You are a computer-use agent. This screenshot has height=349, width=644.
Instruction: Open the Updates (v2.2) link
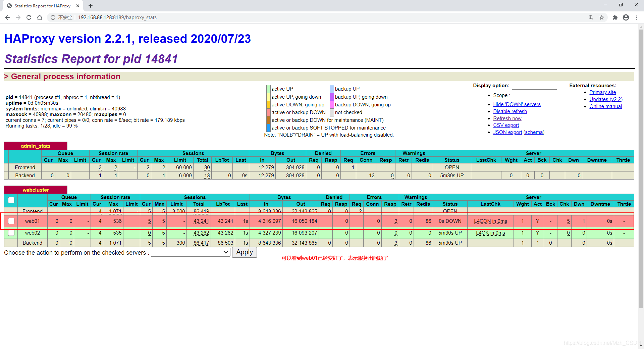[x=606, y=99]
